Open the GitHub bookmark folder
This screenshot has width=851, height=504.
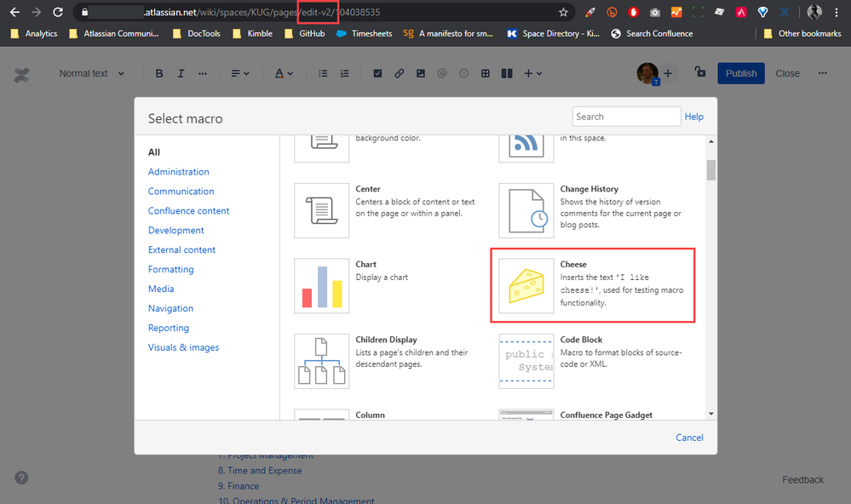tap(306, 34)
